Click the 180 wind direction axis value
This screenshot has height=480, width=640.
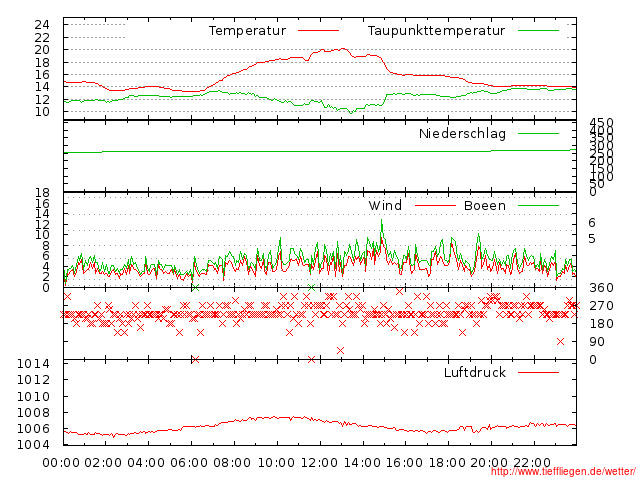[x=601, y=324]
